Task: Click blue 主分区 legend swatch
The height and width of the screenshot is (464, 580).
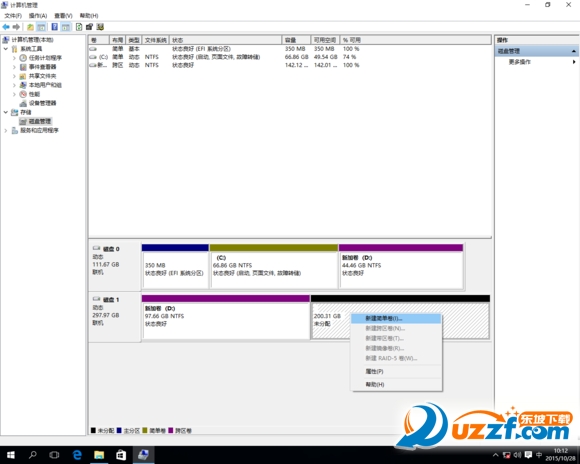Action: click(x=119, y=430)
